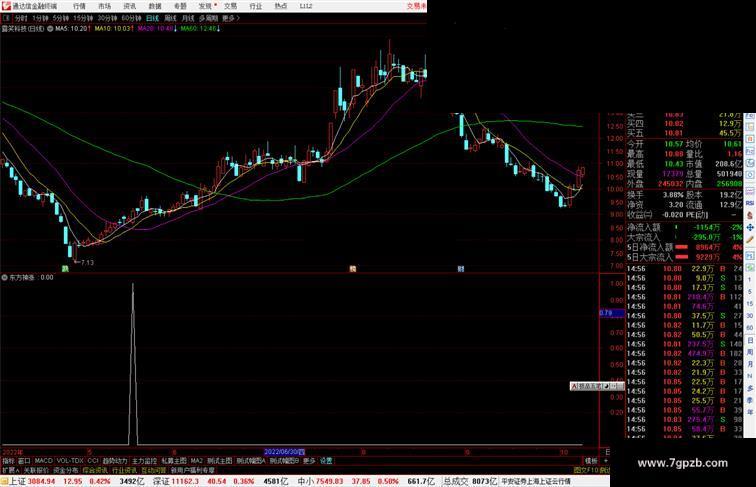Image resolution: width=756 pixels, height=487 pixels.
Task: Open the 交易 menu in the top bar
Action: pyautogui.click(x=230, y=6)
